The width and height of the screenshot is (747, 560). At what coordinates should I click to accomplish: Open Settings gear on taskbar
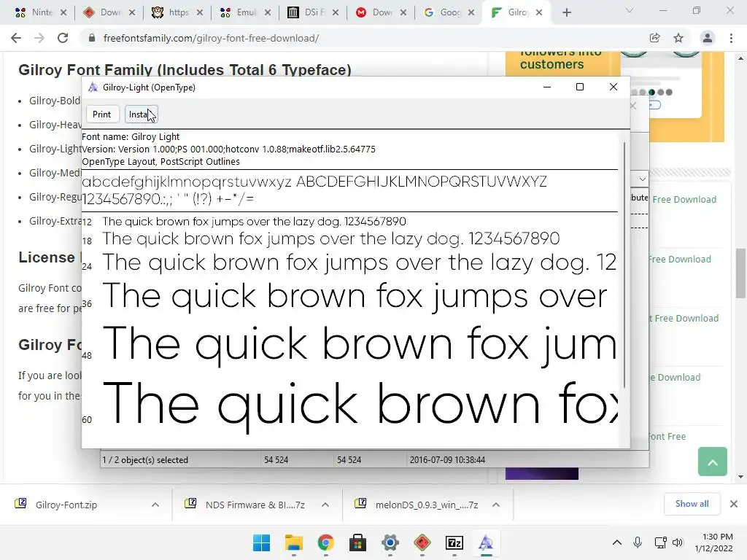[x=390, y=542]
